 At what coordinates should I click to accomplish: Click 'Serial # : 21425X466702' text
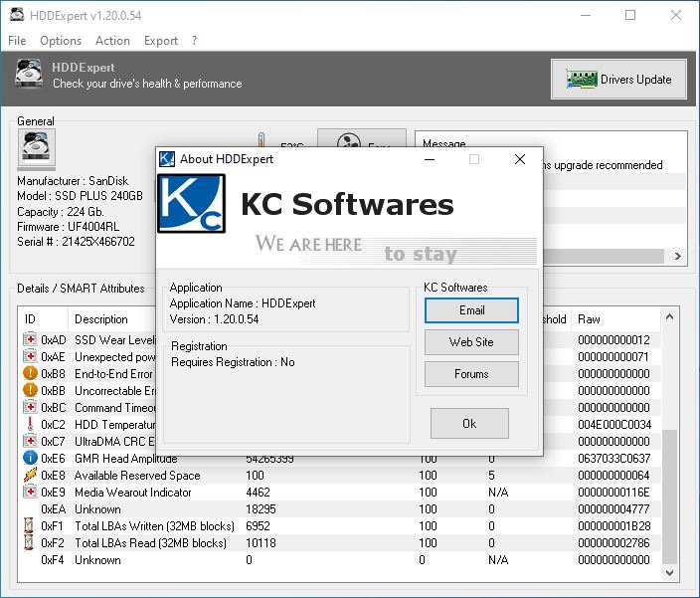(x=76, y=242)
